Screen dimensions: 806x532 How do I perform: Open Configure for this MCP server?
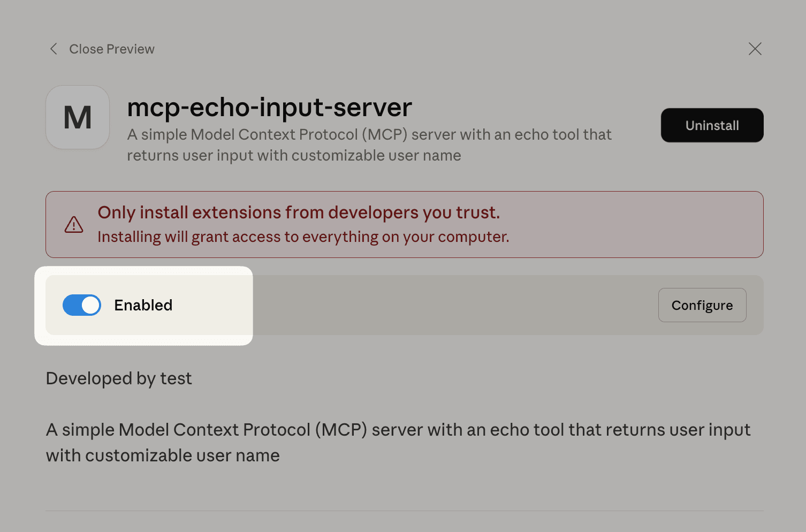coord(702,305)
